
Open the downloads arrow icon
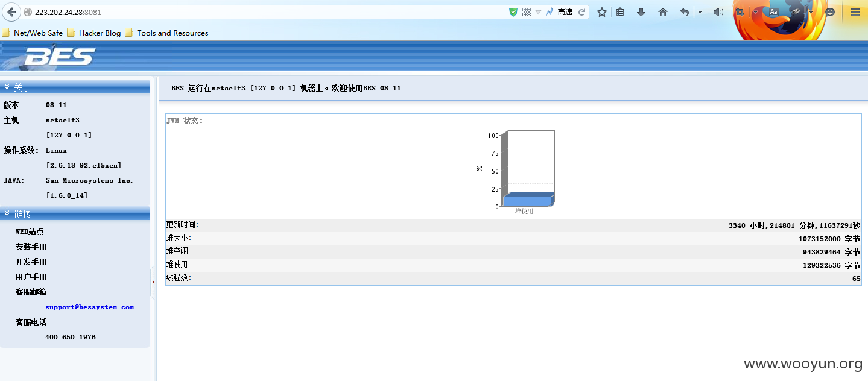[641, 12]
